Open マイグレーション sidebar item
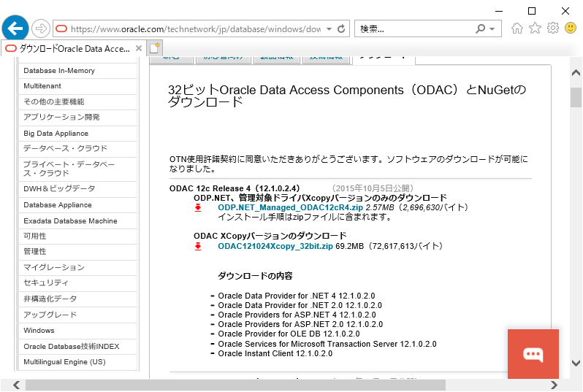The width and height of the screenshot is (583, 392). (77, 267)
